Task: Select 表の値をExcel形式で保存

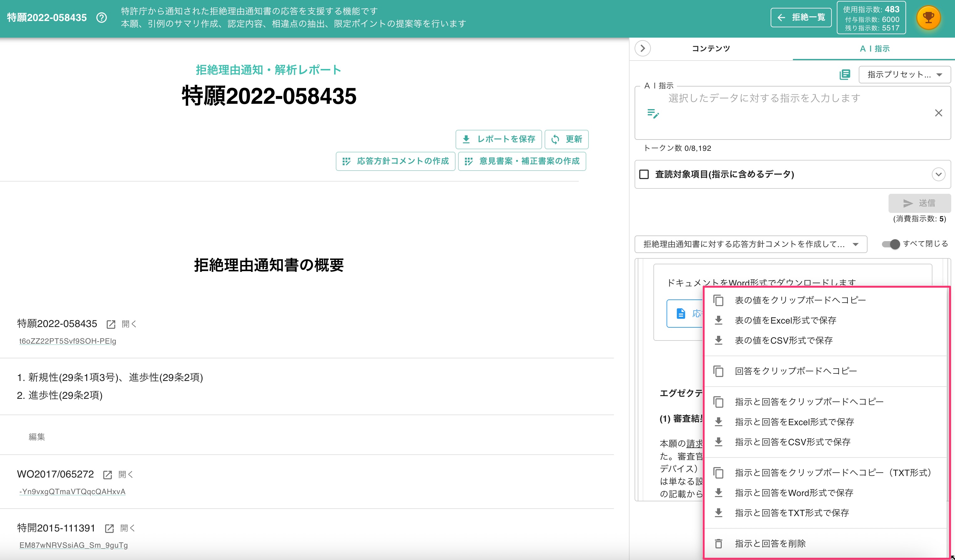Action: tap(825, 320)
